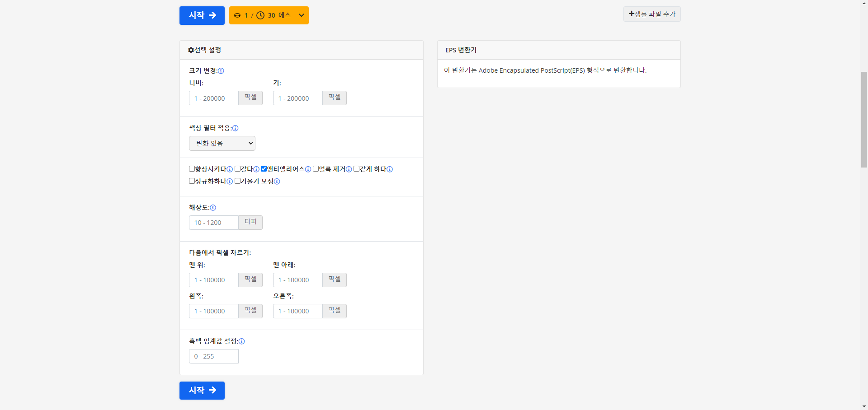Click the scrollbar down arrow

pyautogui.click(x=864, y=406)
